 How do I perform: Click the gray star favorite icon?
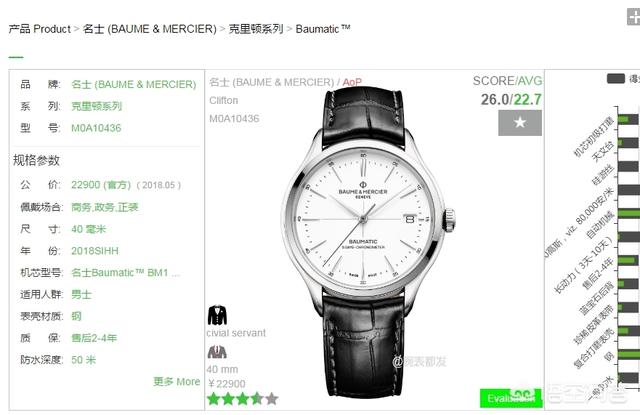tap(520, 123)
